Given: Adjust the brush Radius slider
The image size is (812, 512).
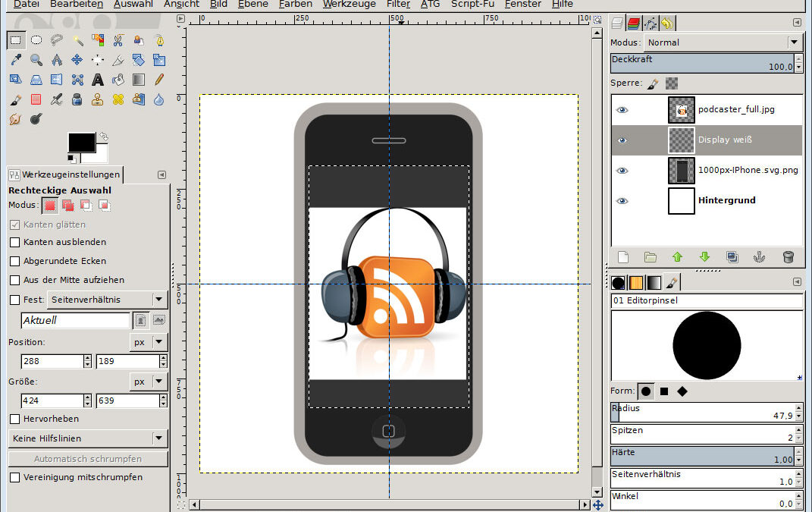Looking at the screenshot, I should (x=703, y=412).
